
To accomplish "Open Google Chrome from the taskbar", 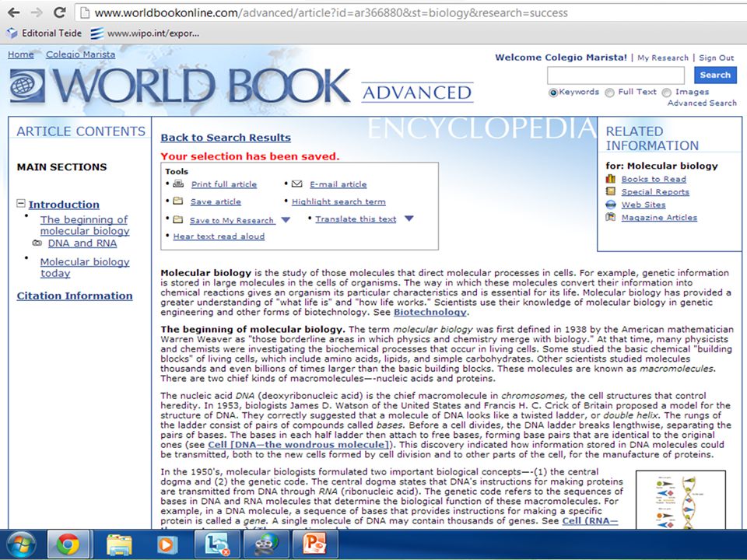I will (x=68, y=544).
